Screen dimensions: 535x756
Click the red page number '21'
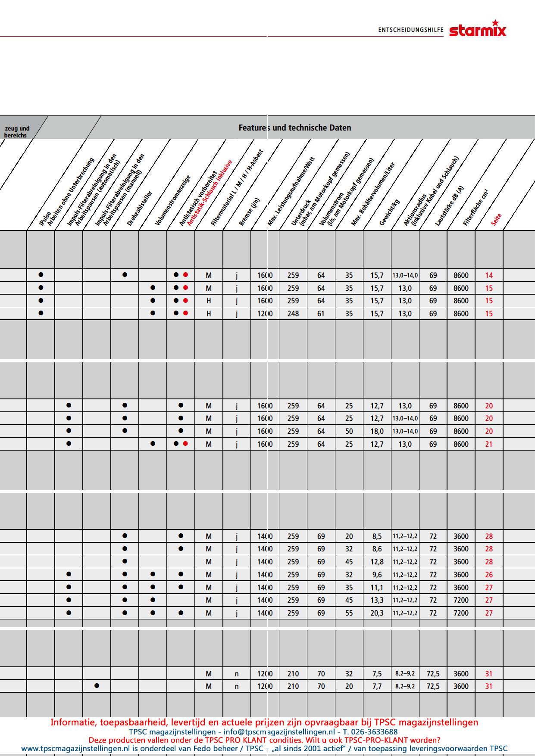pos(488,444)
